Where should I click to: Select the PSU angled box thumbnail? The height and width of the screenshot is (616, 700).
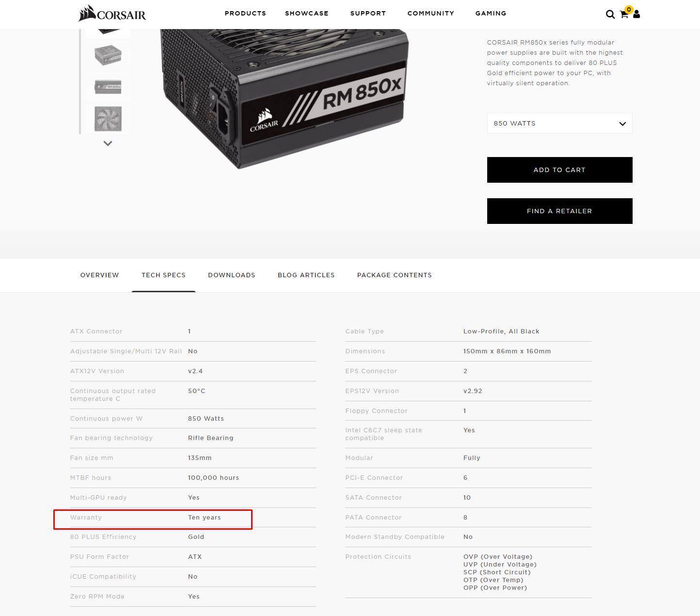tap(108, 55)
